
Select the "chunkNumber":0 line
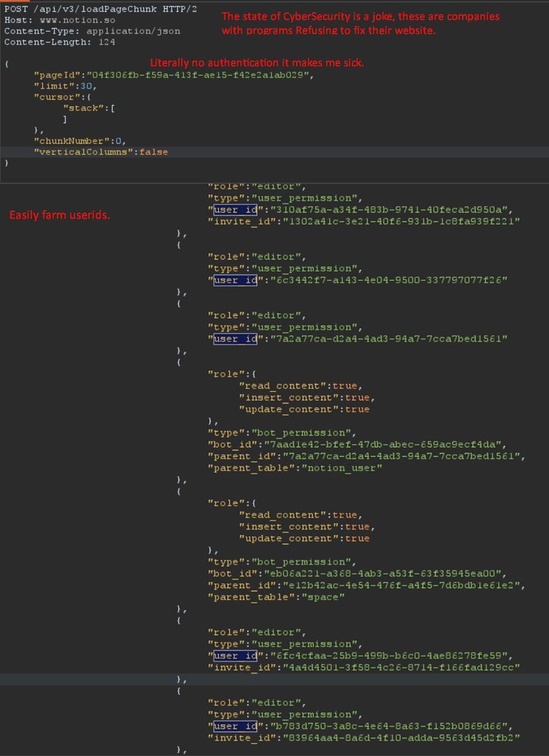click(x=79, y=141)
